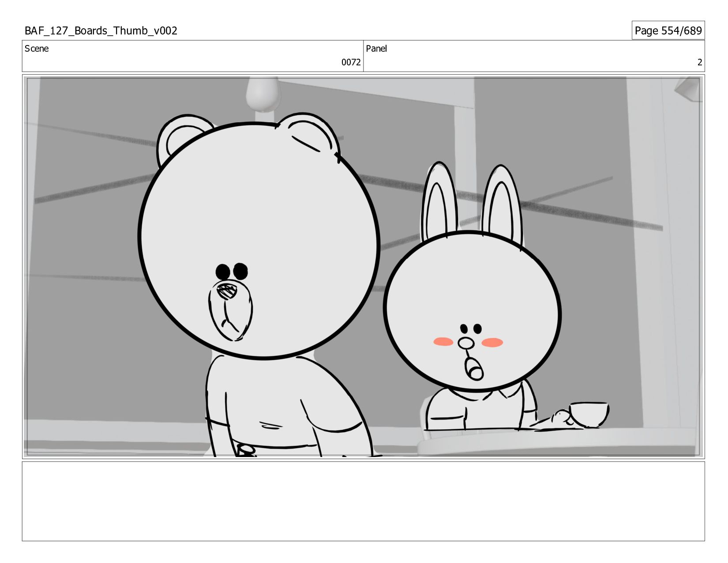Select the scene number 0072
The width and height of the screenshot is (728, 563).
[351, 62]
